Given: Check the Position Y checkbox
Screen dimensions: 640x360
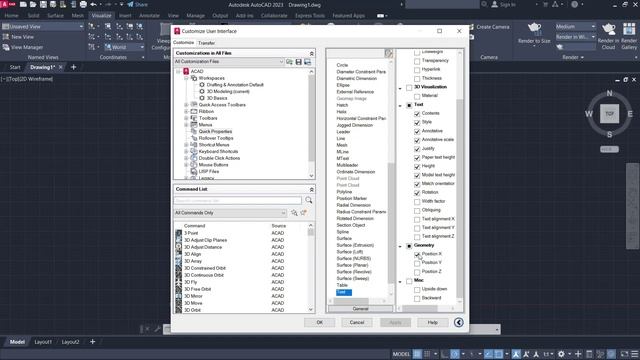Looking at the screenshot, I should coord(417,263).
